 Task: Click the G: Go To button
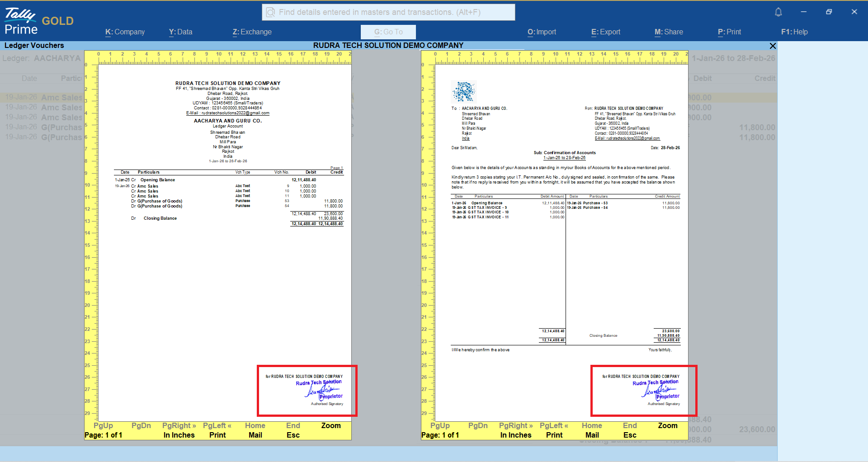[388, 32]
